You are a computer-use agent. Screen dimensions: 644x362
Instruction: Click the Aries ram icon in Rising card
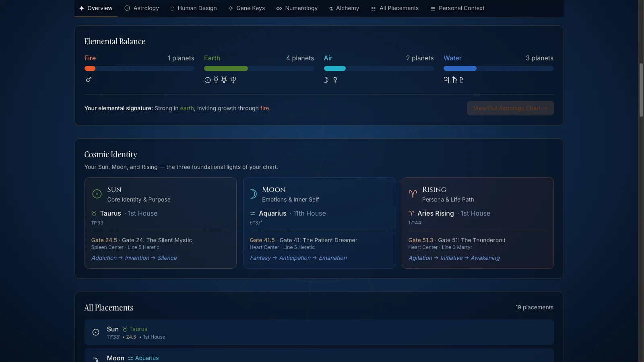click(x=413, y=194)
